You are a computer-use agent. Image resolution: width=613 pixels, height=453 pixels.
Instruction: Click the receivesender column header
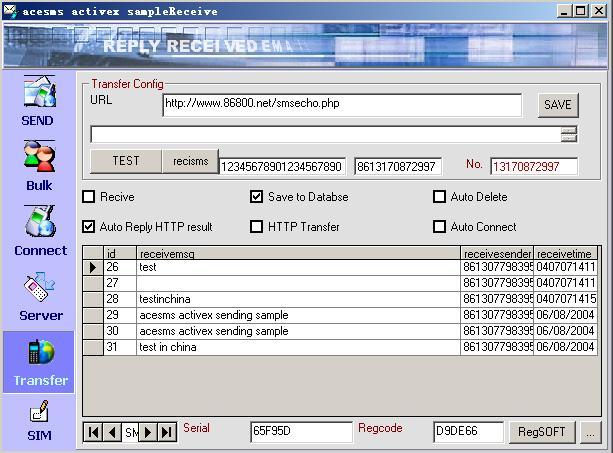497,254
